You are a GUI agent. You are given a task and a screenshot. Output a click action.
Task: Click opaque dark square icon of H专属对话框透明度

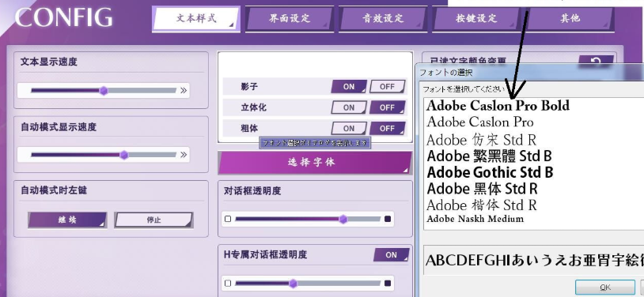click(x=388, y=283)
